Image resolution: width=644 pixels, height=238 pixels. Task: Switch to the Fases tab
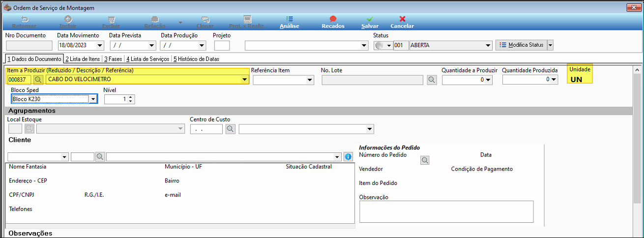(x=113, y=59)
